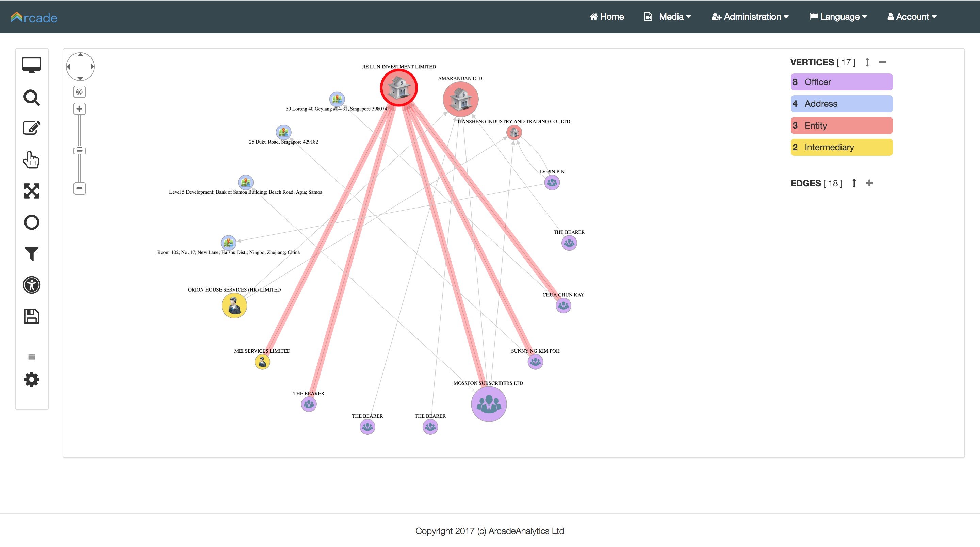
Task: Click the expand arrows fit icon
Action: pyautogui.click(x=32, y=191)
